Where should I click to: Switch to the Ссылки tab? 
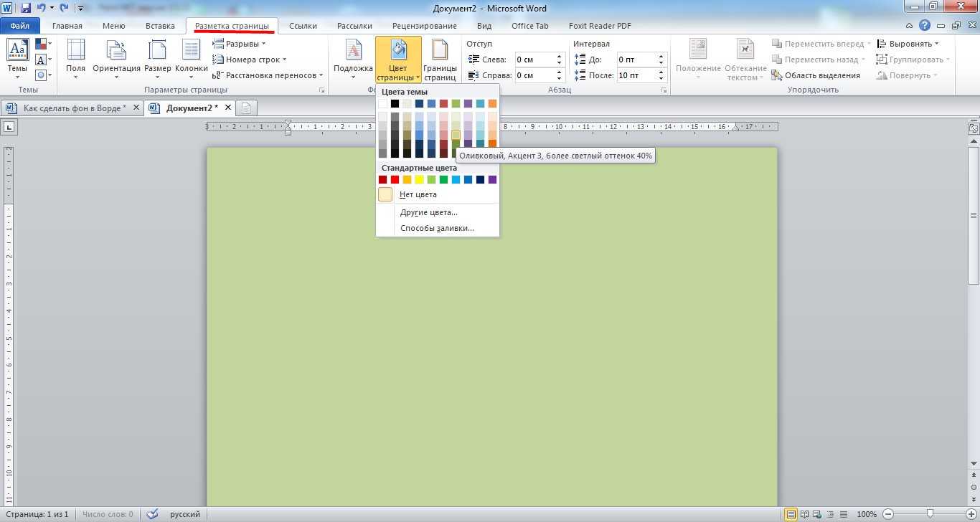(303, 26)
